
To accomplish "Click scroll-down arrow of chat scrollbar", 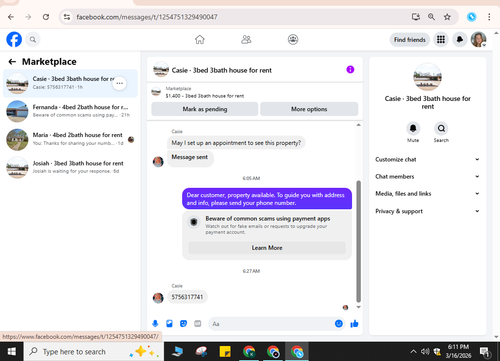I will coord(358,307).
